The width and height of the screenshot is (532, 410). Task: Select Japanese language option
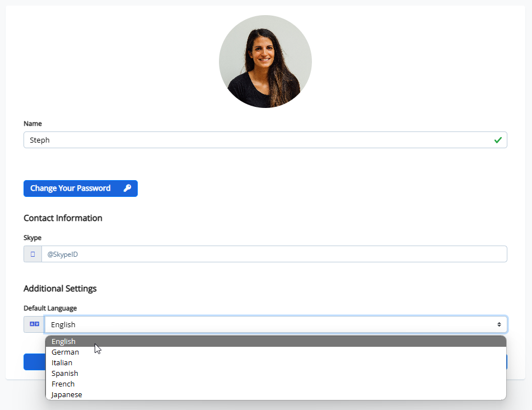pyautogui.click(x=276, y=394)
